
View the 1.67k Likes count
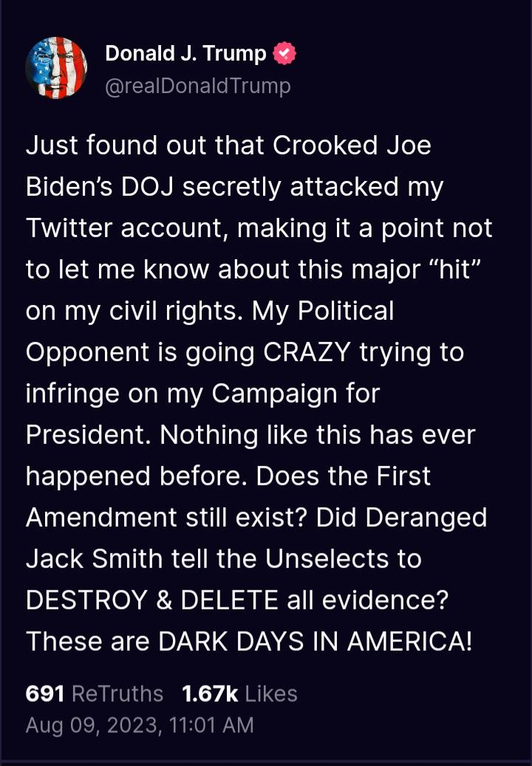[x=239, y=694]
